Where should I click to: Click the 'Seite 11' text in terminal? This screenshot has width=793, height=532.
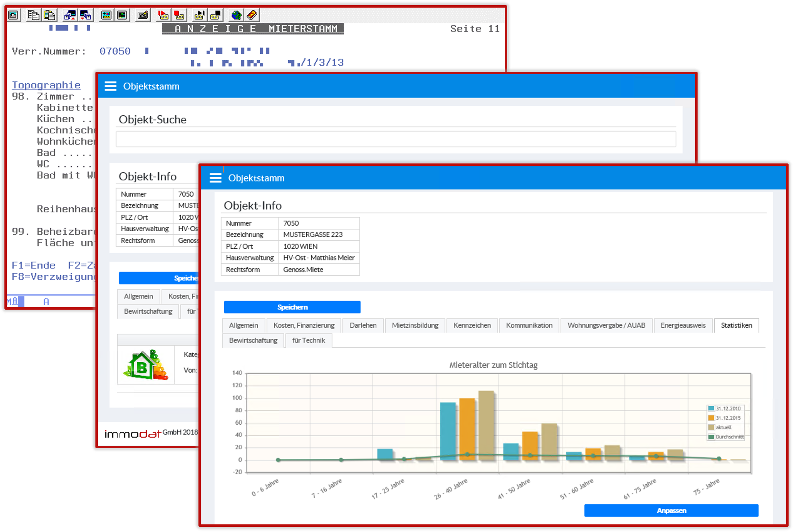point(475,29)
